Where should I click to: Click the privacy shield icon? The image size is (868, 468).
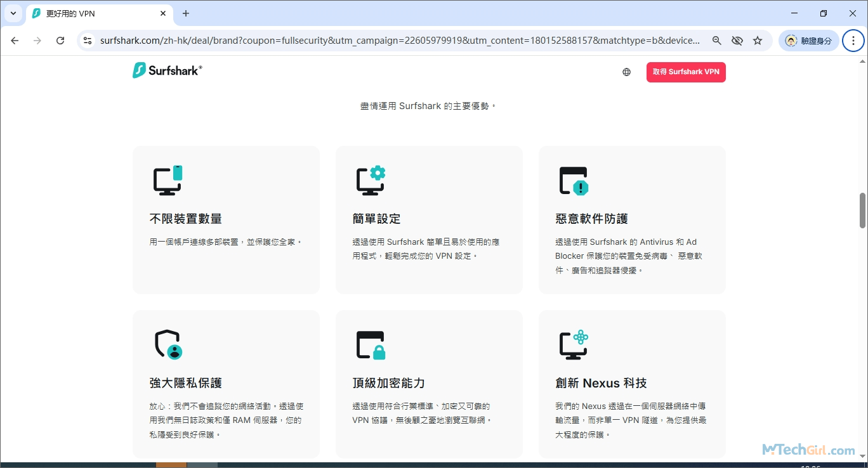click(x=168, y=344)
